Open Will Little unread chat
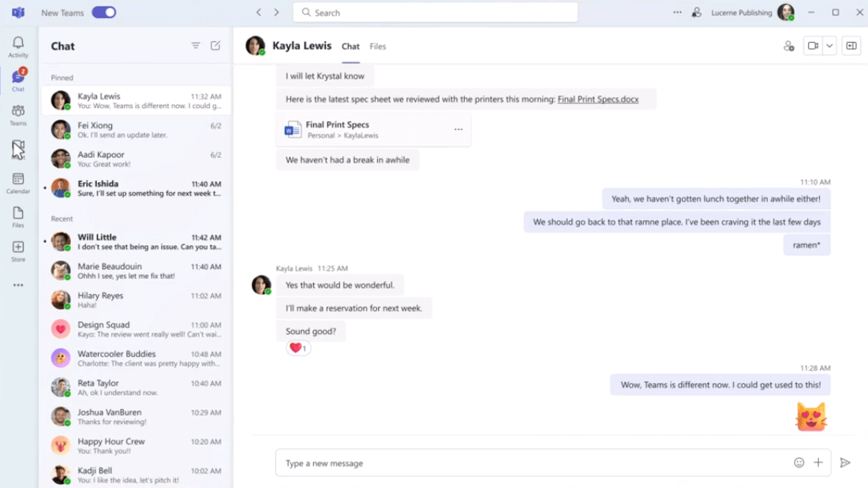868x488 pixels. tap(137, 242)
